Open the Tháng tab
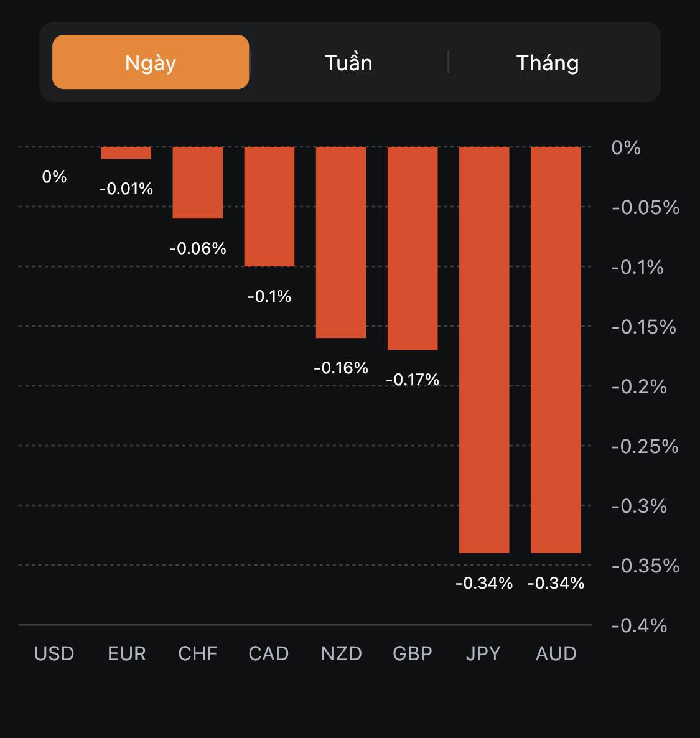The width and height of the screenshot is (700, 738). (548, 63)
